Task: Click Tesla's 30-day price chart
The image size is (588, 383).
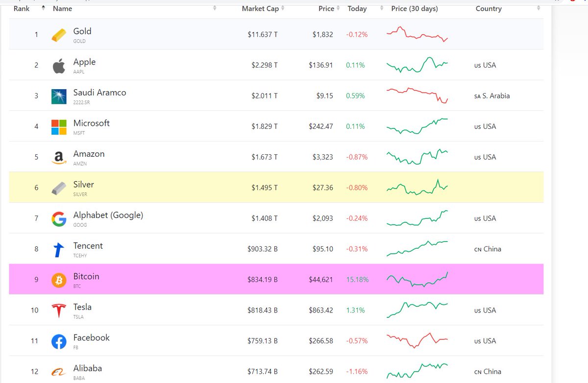Action: pos(417,310)
